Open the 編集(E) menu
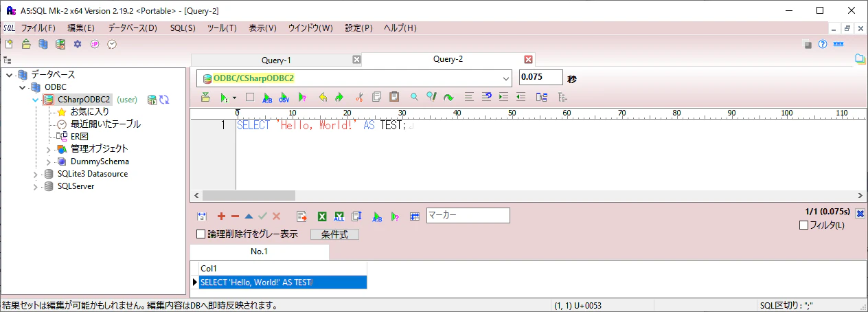 point(81,28)
